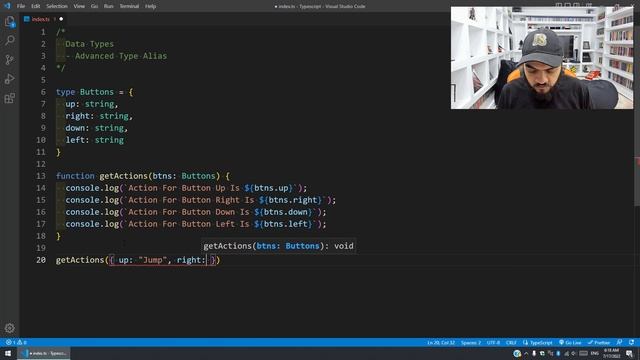640x360 pixels.
Task: Click errors and warnings count in status bar
Action: pos(16,342)
